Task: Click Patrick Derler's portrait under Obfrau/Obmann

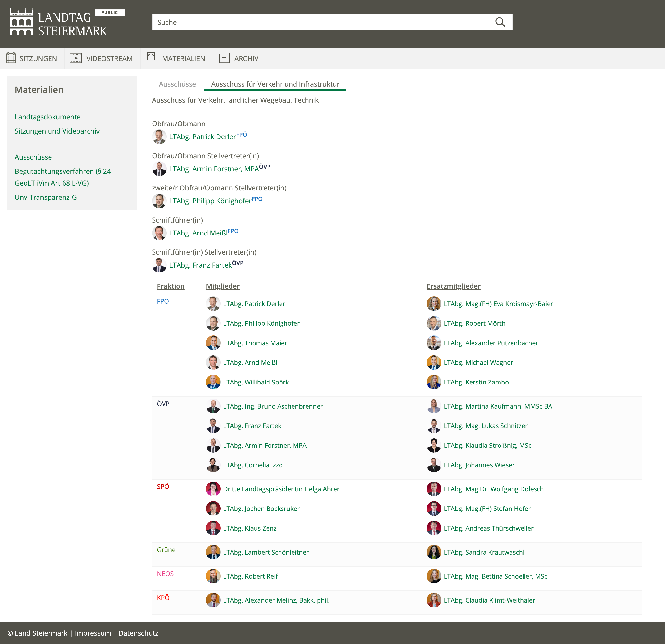Action: click(159, 137)
